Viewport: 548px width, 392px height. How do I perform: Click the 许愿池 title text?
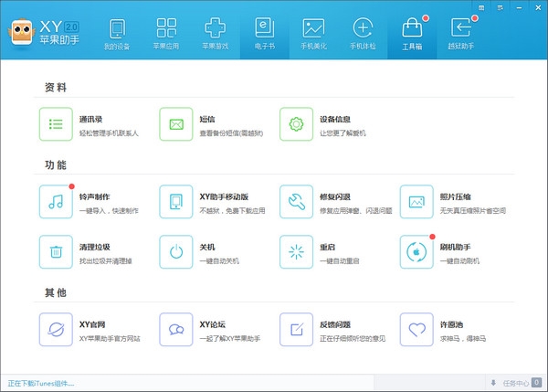pyautogui.click(x=451, y=324)
